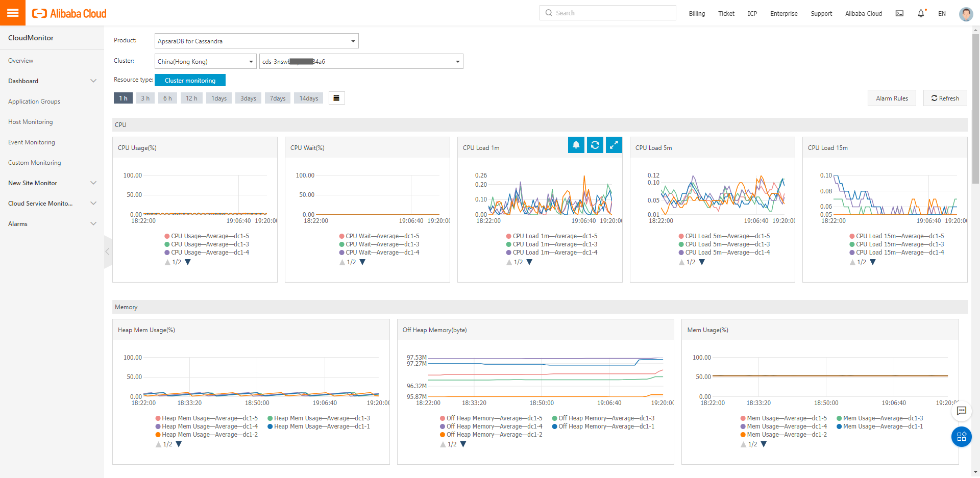Select the 14days time range tab
The width and height of the screenshot is (980, 478).
pyautogui.click(x=309, y=98)
